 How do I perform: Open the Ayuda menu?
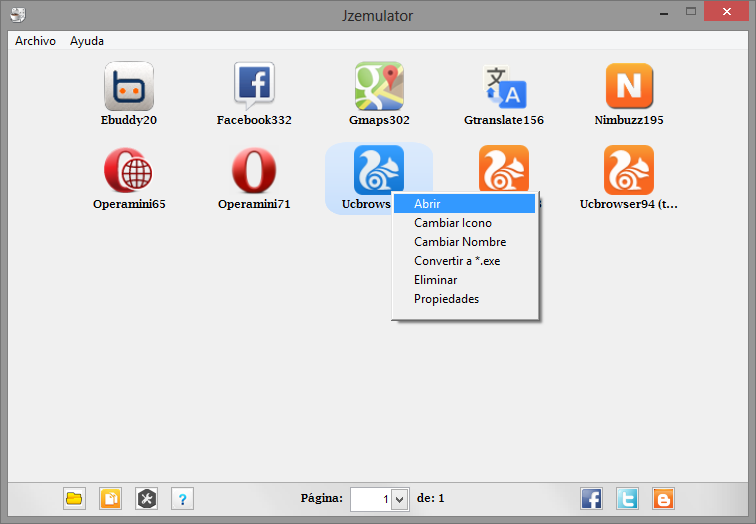(87, 41)
